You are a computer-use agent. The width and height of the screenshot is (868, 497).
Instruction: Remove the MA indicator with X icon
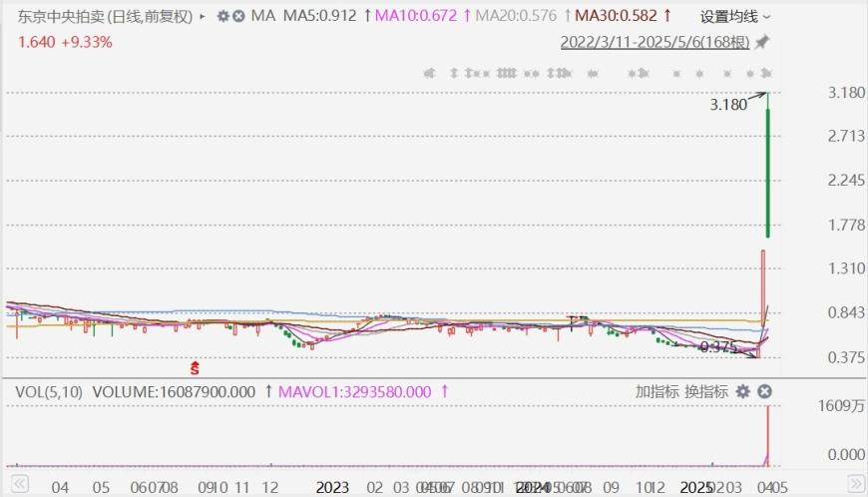[238, 16]
